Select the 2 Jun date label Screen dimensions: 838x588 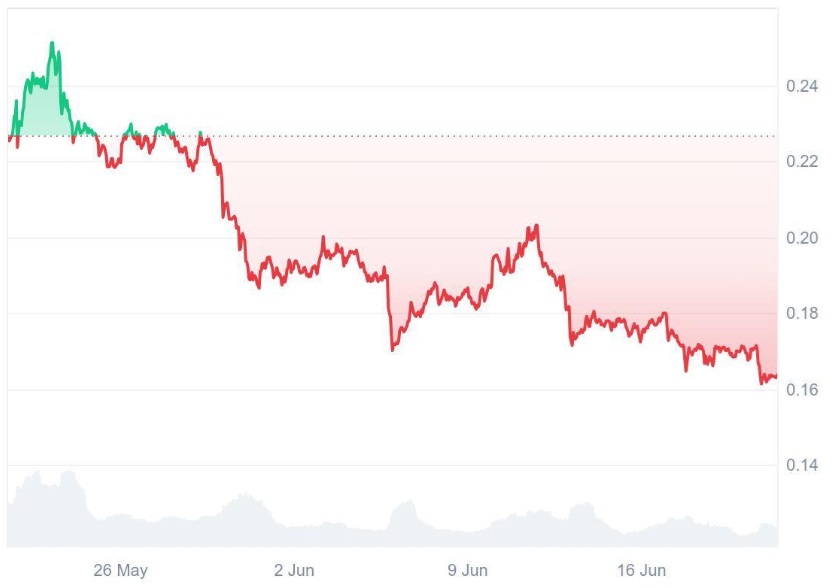pos(294,571)
